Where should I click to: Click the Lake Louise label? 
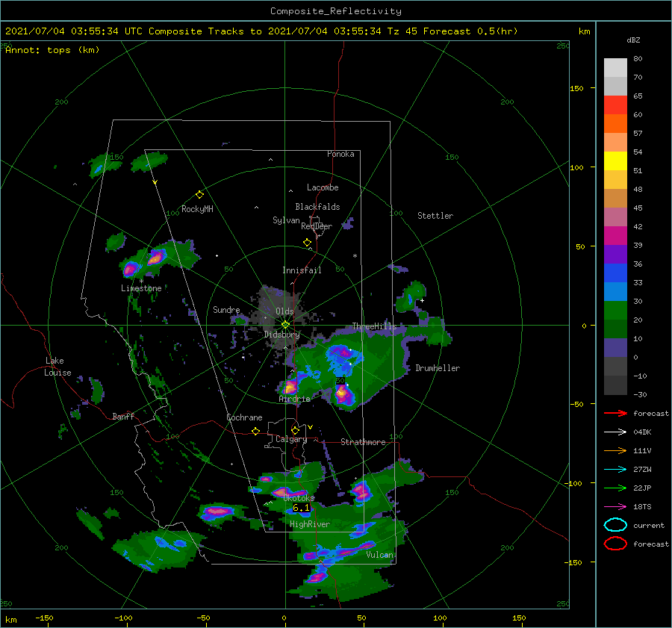coord(57,367)
